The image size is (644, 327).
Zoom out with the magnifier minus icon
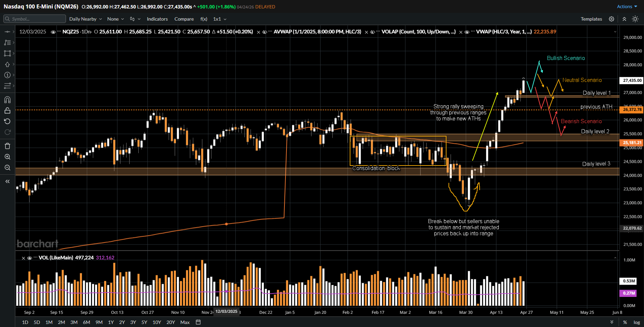tap(7, 168)
